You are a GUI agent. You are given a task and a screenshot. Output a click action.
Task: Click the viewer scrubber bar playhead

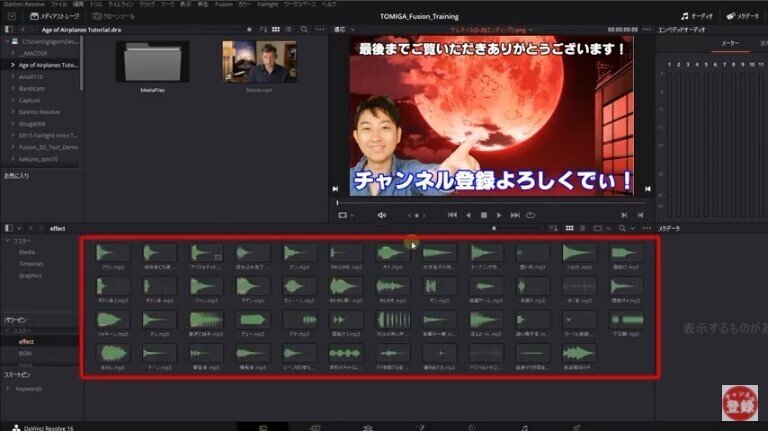337,203
